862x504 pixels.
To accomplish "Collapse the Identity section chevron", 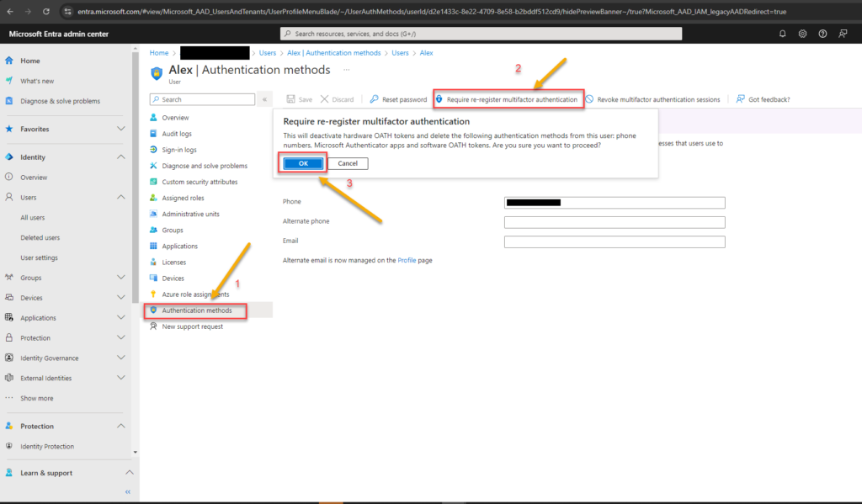I will (121, 157).
